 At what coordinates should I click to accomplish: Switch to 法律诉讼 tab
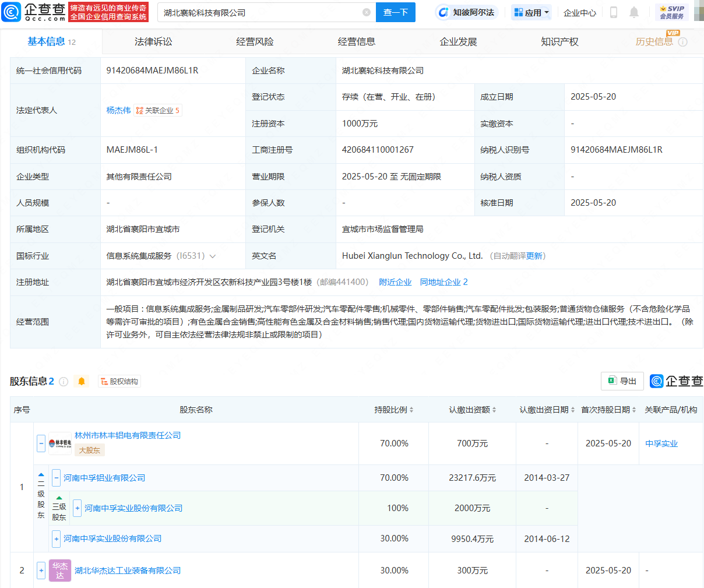(153, 42)
